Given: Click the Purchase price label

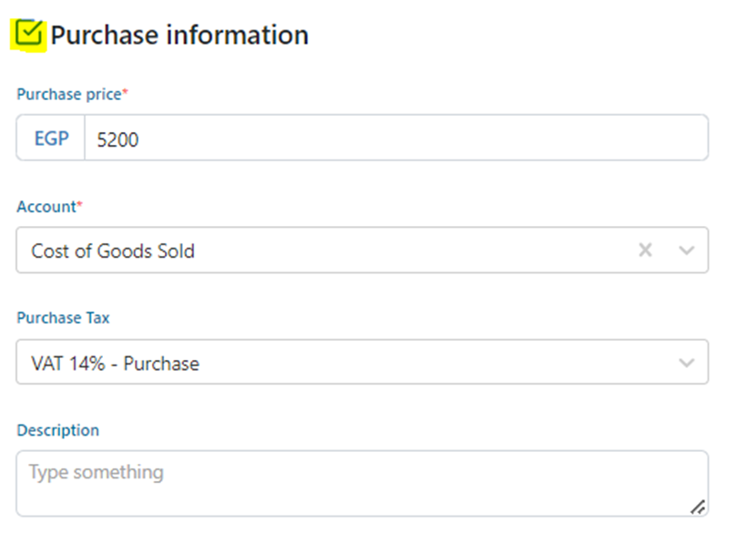Looking at the screenshot, I should coord(68,95).
